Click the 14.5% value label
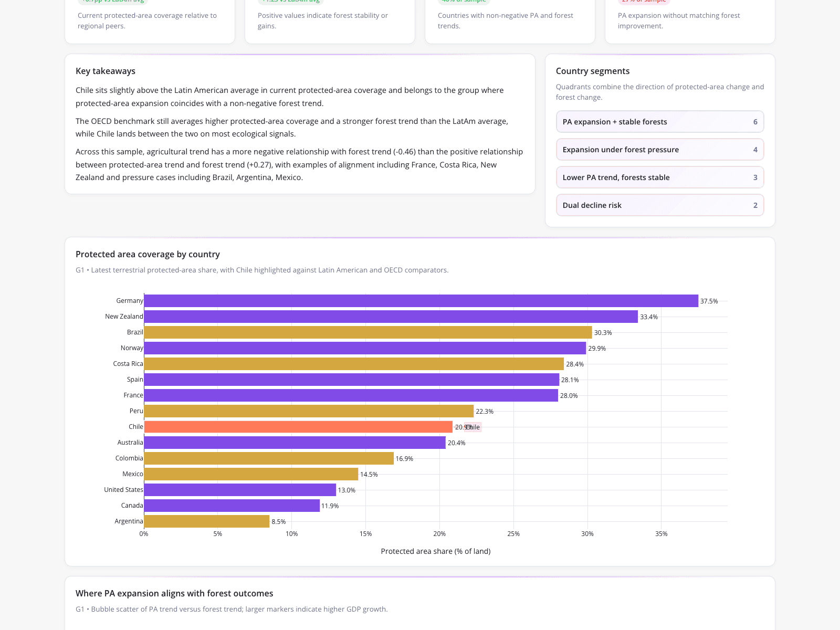 click(x=369, y=475)
